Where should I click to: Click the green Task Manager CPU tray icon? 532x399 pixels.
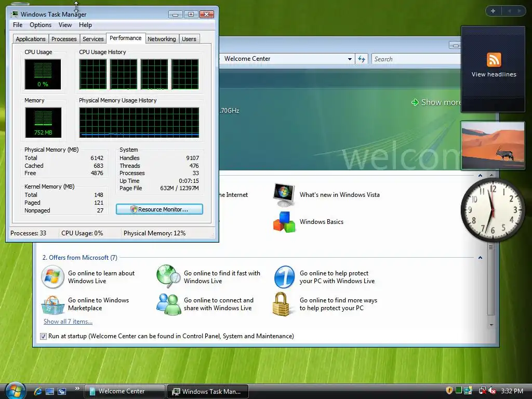coord(459,391)
